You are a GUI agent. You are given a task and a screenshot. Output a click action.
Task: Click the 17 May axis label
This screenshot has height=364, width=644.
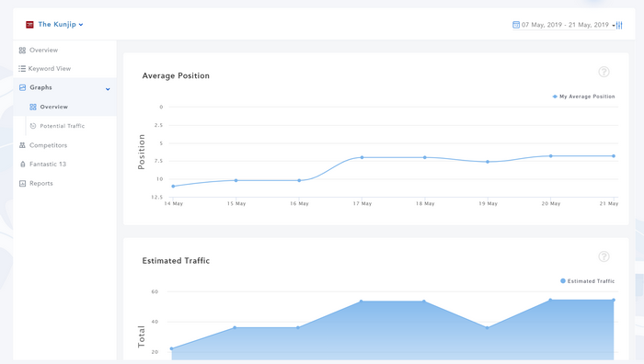point(362,203)
